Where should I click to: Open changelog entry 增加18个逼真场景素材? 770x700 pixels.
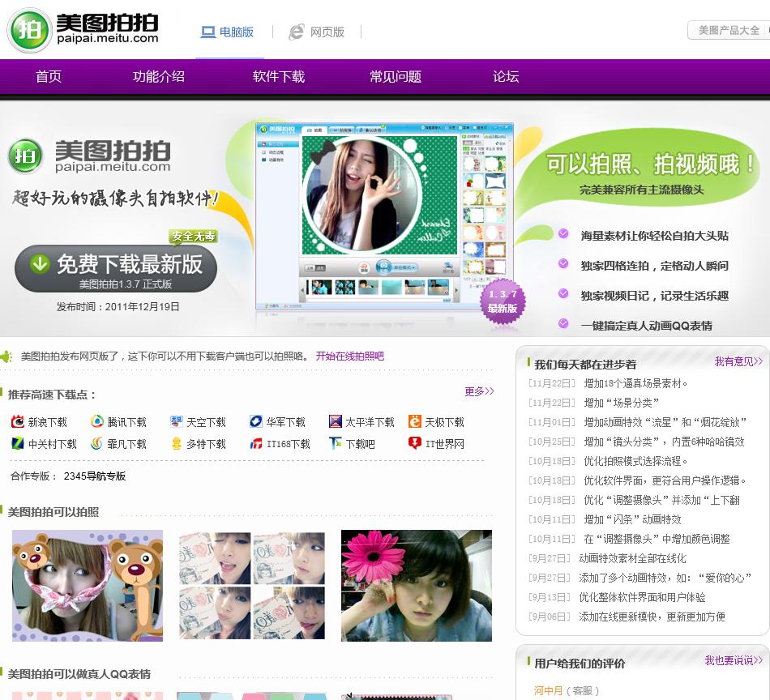[635, 383]
